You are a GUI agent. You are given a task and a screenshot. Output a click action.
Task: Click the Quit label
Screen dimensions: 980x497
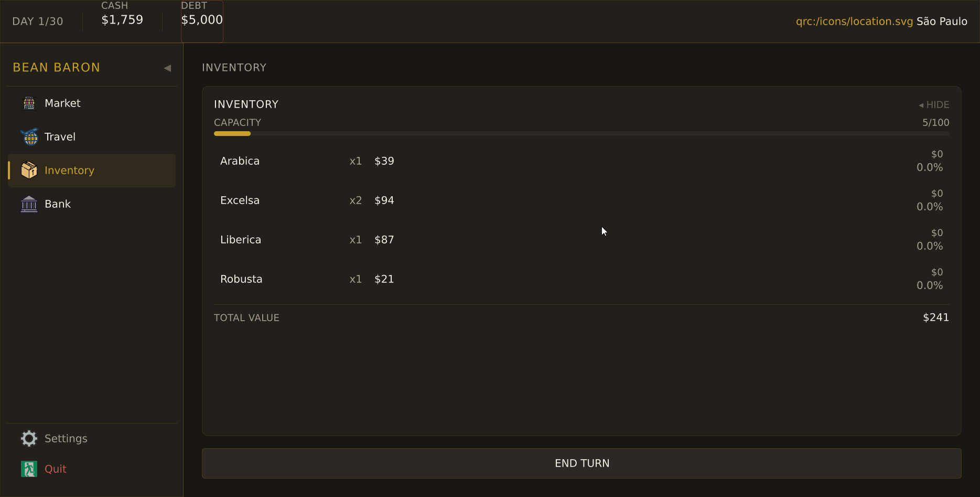(56, 469)
